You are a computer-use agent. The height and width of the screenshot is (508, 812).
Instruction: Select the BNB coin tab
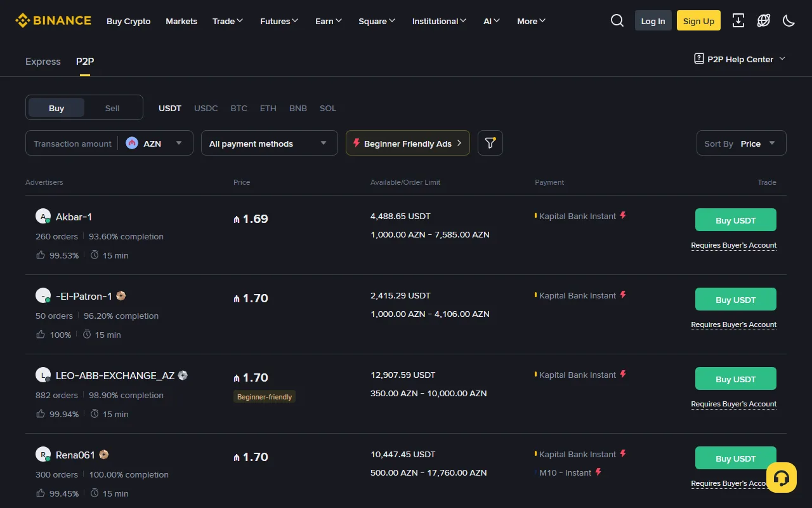pos(298,108)
